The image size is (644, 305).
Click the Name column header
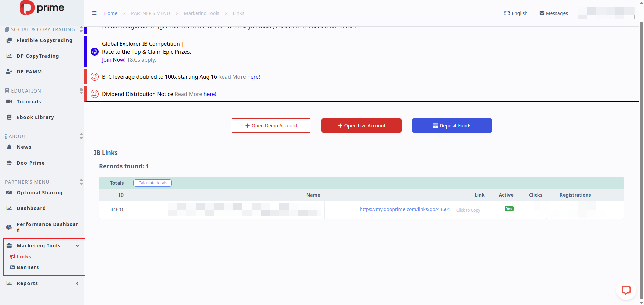313,195
